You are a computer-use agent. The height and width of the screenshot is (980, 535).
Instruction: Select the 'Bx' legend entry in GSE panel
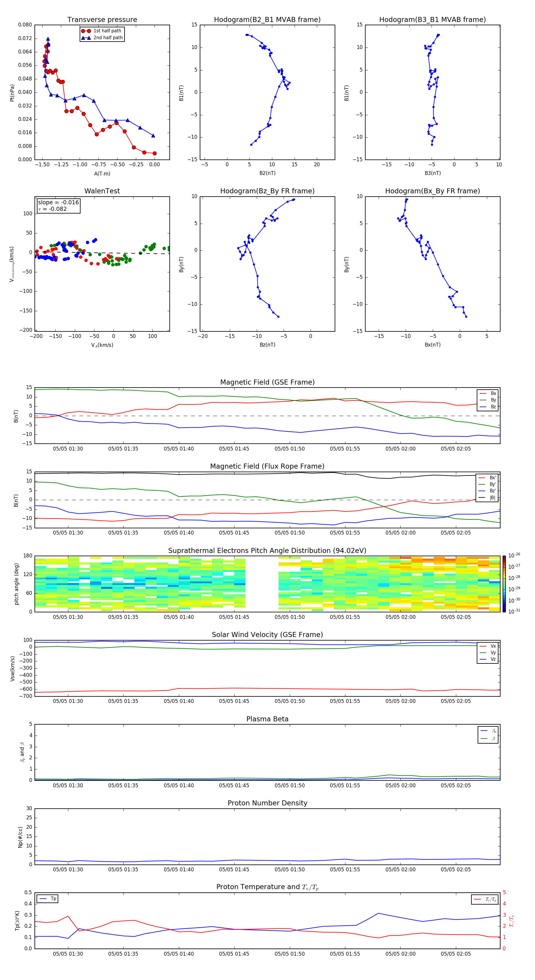pyautogui.click(x=488, y=393)
